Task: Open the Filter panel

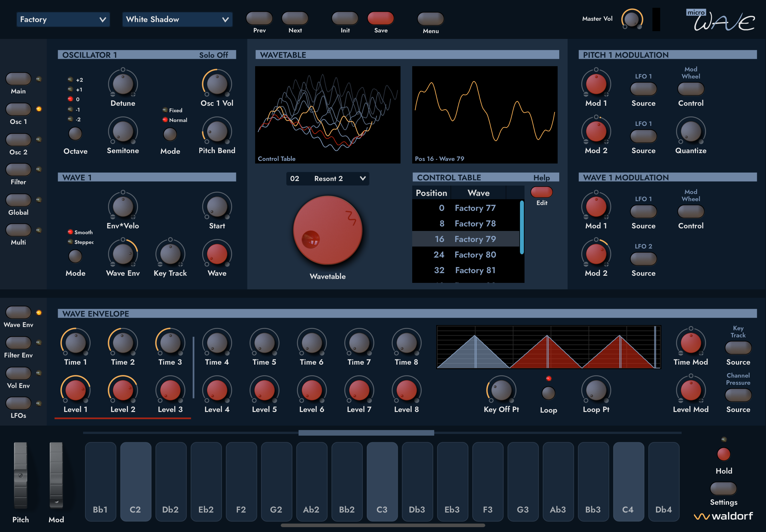Action: [19, 169]
